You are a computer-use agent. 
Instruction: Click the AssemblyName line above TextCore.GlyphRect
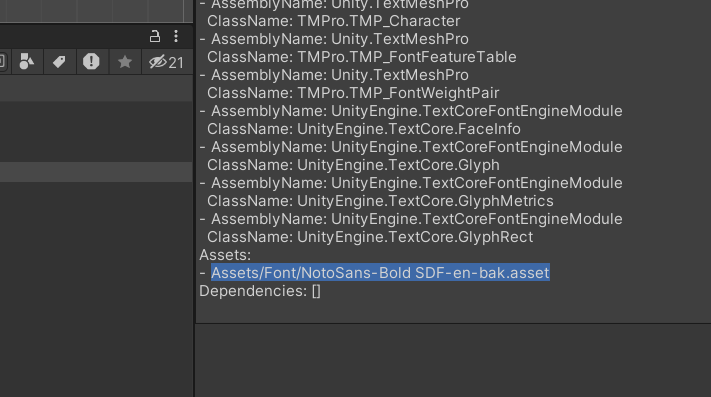point(411,219)
